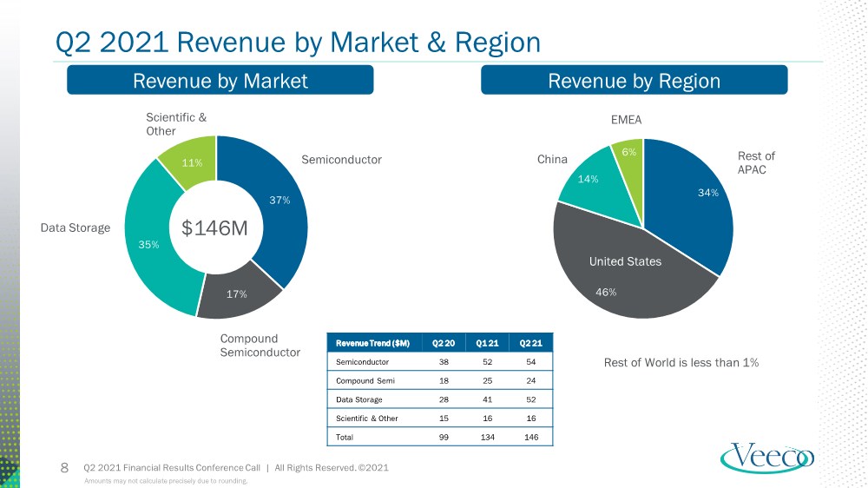Click the 'Total' row label

click(x=345, y=437)
